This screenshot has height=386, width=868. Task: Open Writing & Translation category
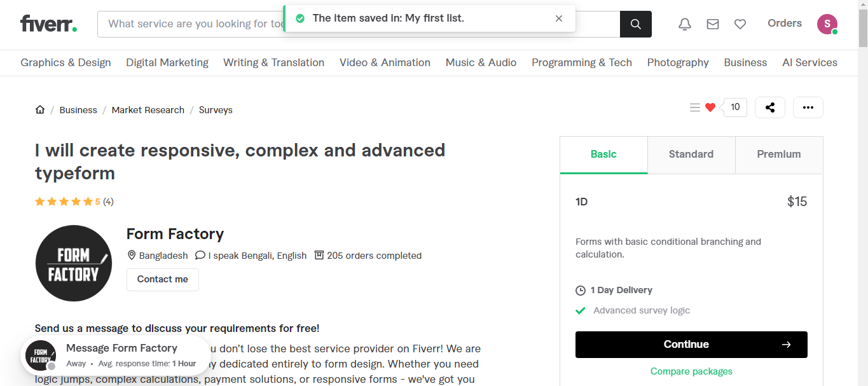click(273, 62)
